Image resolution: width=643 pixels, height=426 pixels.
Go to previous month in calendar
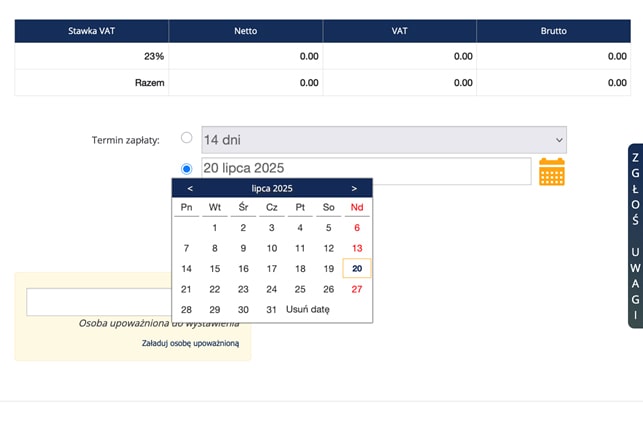tap(190, 188)
